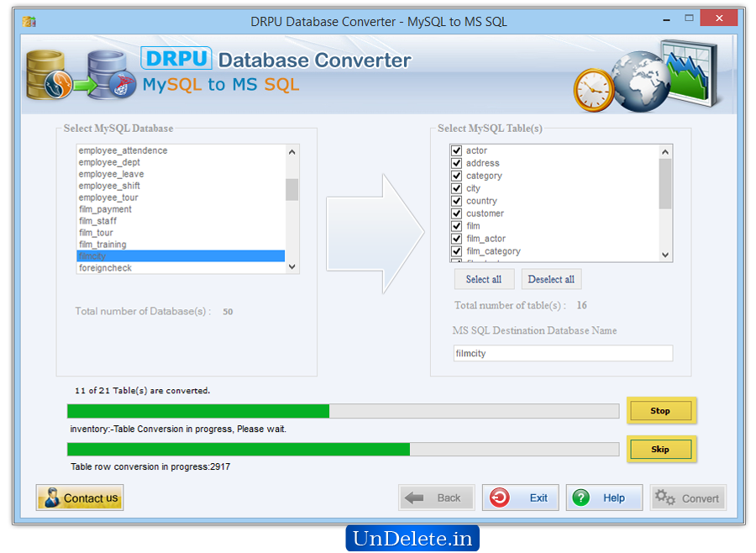Maximize the DRPU Database Converter window
756x553 pixels.
(x=689, y=18)
